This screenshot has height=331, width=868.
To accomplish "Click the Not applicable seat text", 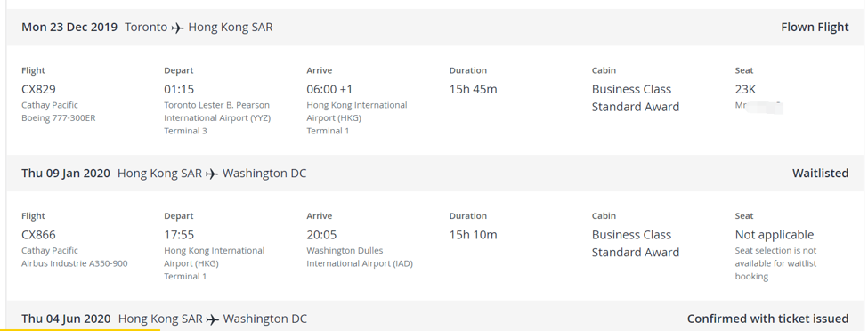I will click(775, 235).
